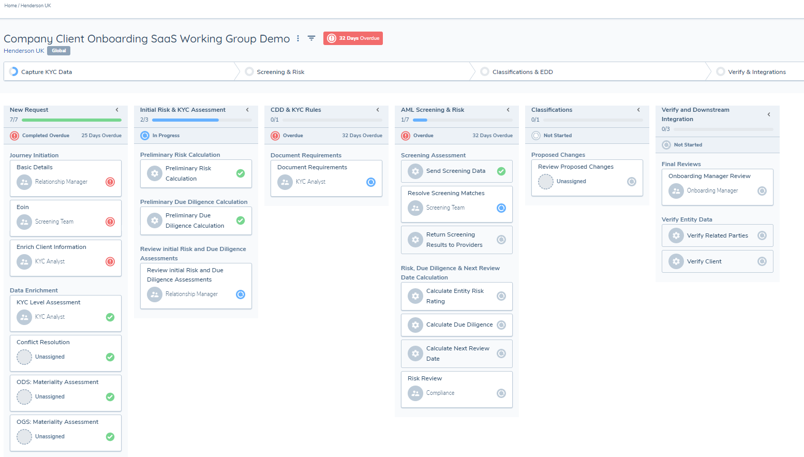Click the 'Completed Overdue' status under New Request

46,136
